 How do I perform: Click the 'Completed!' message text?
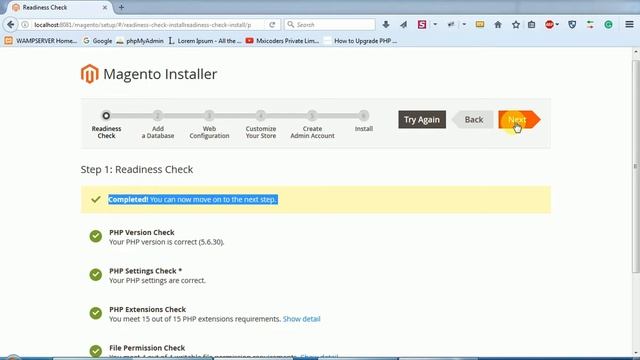point(128,199)
